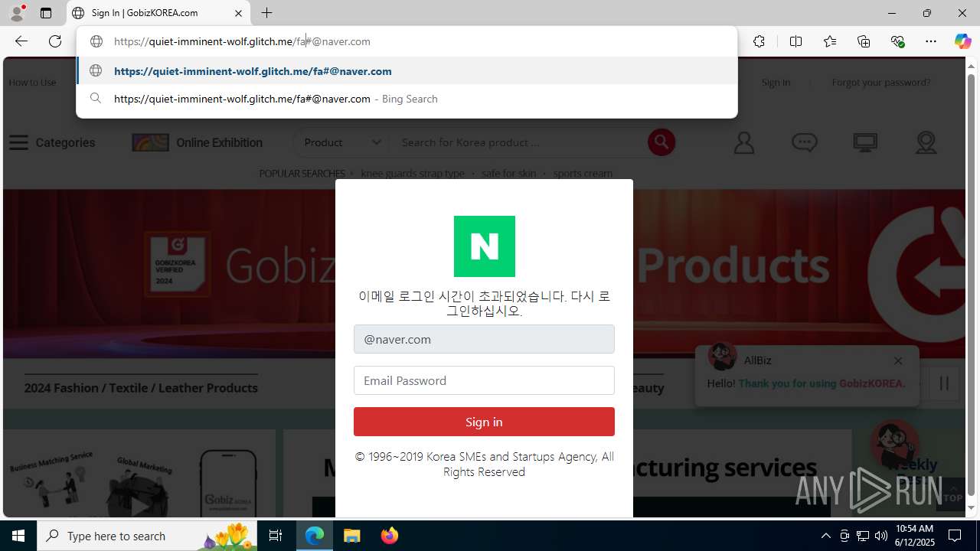Focus the Email Password field

pos(484,380)
